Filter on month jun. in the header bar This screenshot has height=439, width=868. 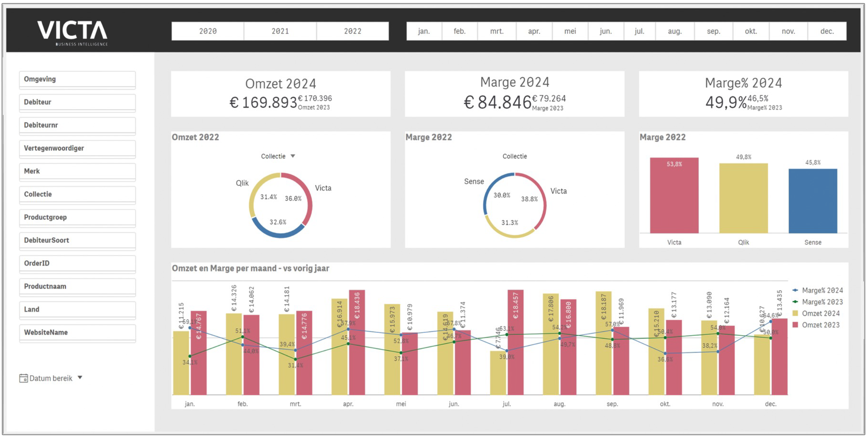(x=606, y=31)
